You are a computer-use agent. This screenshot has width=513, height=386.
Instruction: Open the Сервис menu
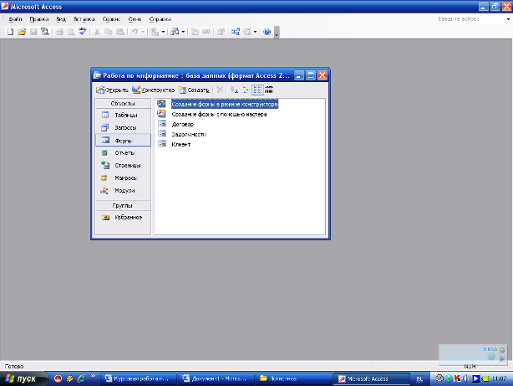point(111,19)
